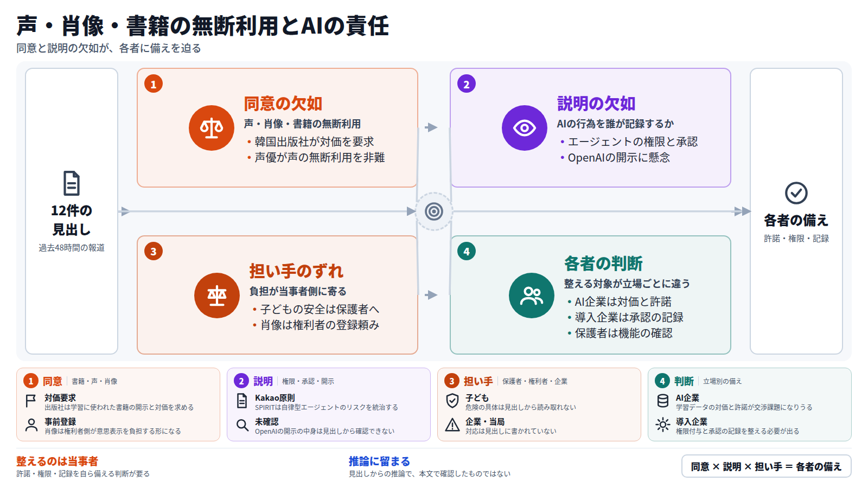Click the document icon above 12件の見出し
Image resolution: width=868 pixels, height=488 pixels.
[x=72, y=183]
